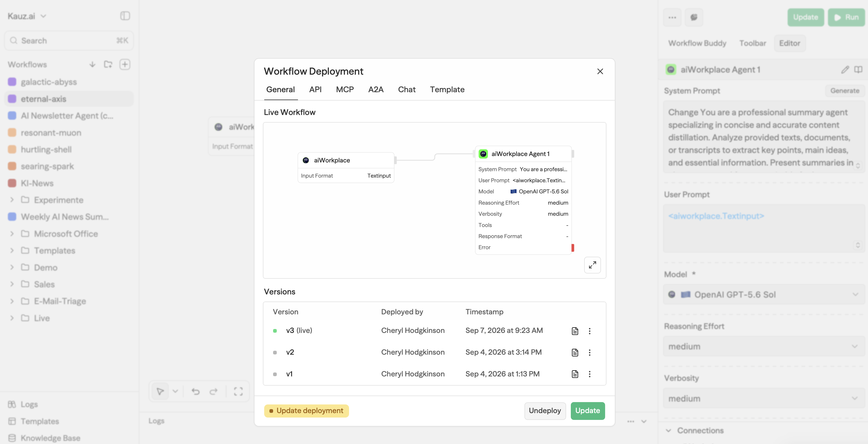Expand the Sales folder
868x444 pixels.
click(x=12, y=284)
